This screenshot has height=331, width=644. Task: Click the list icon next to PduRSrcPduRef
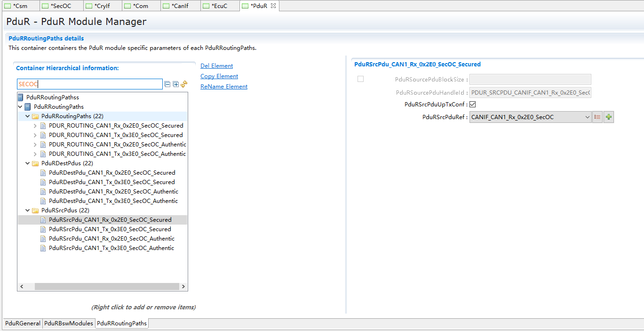click(x=597, y=117)
